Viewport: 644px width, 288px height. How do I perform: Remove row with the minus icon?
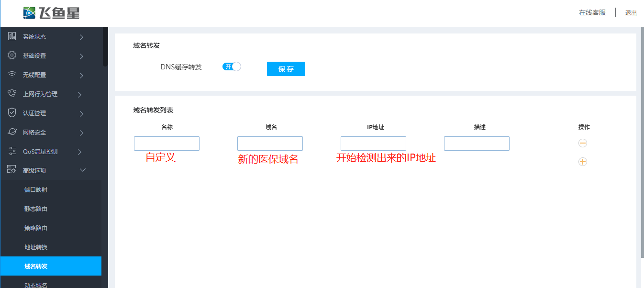pyautogui.click(x=582, y=143)
